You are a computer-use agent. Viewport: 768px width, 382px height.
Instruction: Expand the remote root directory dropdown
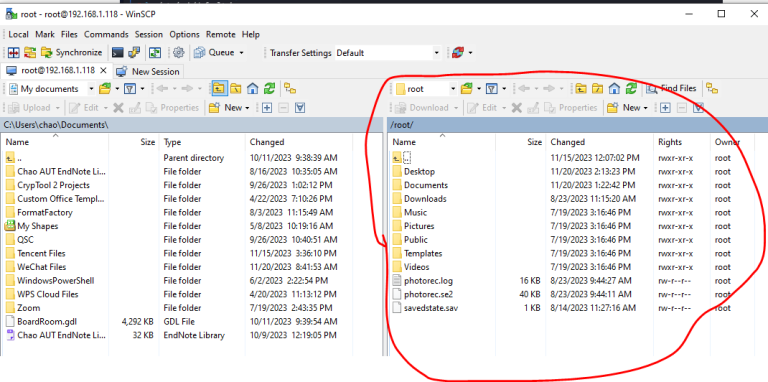(x=453, y=89)
